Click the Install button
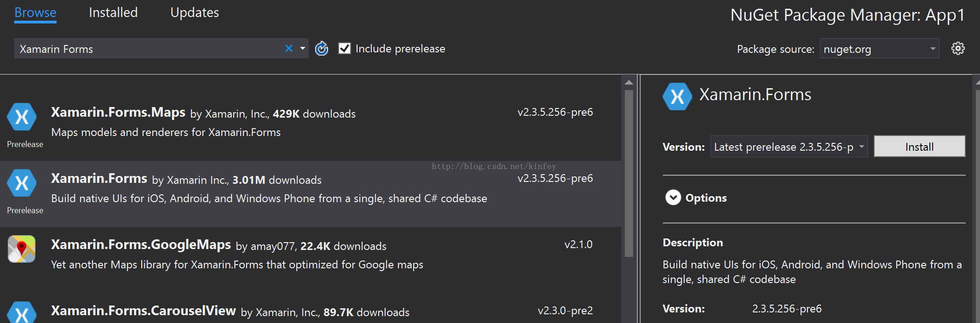Viewport: 980px width, 323px height. coord(919,147)
